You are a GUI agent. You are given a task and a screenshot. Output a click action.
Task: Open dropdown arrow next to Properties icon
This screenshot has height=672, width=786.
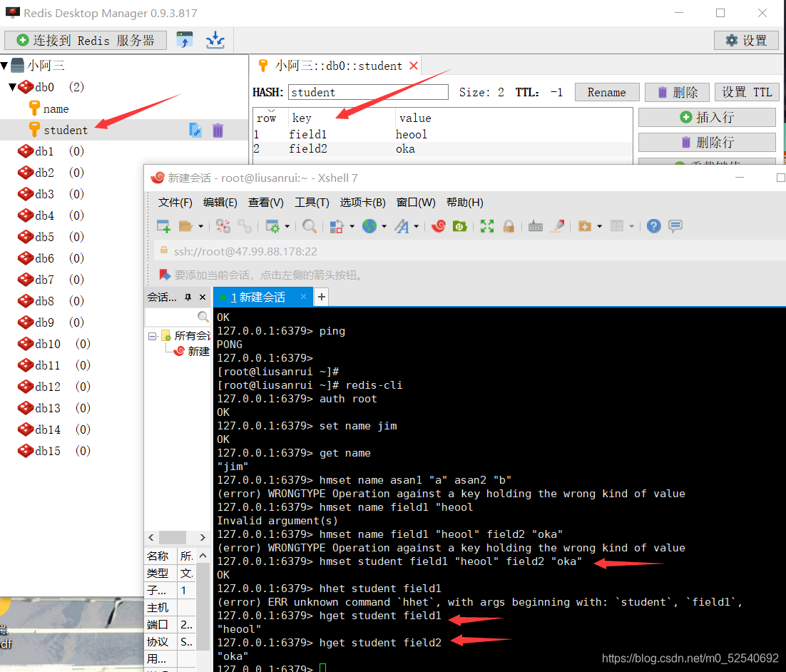pyautogui.click(x=287, y=227)
